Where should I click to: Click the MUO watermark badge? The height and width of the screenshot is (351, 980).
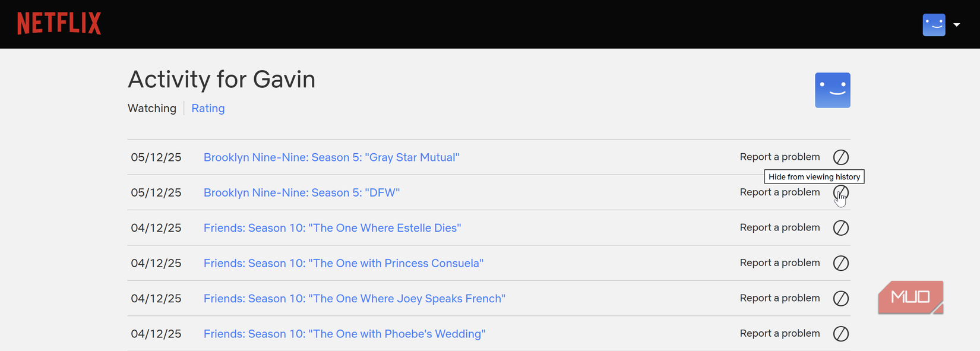pos(911,297)
